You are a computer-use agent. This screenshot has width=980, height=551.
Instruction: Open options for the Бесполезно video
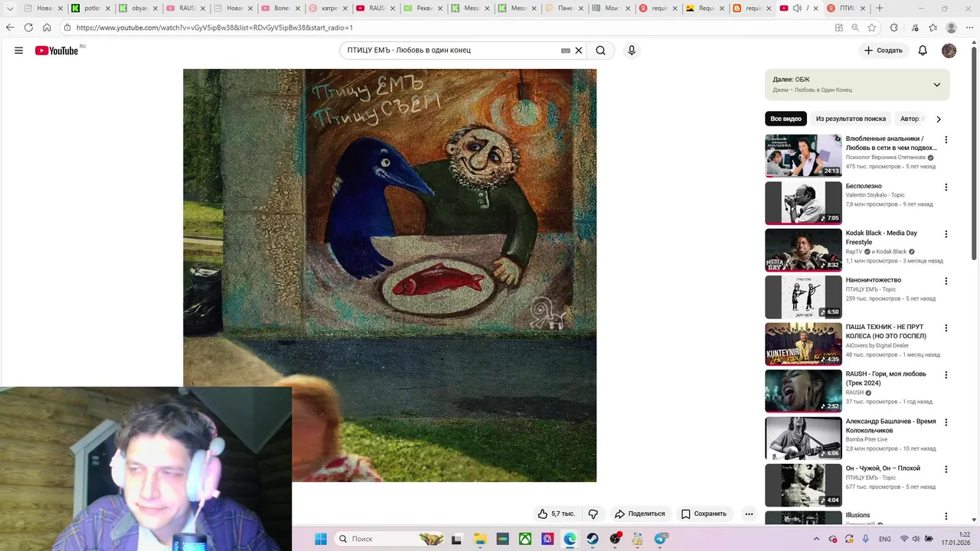(946, 187)
